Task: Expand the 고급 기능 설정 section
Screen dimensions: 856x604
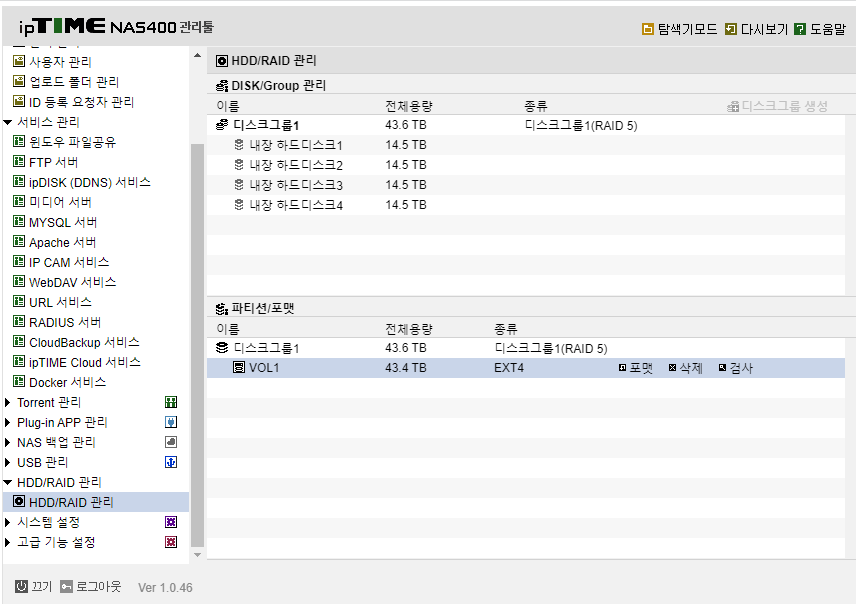Action: [x=7, y=542]
